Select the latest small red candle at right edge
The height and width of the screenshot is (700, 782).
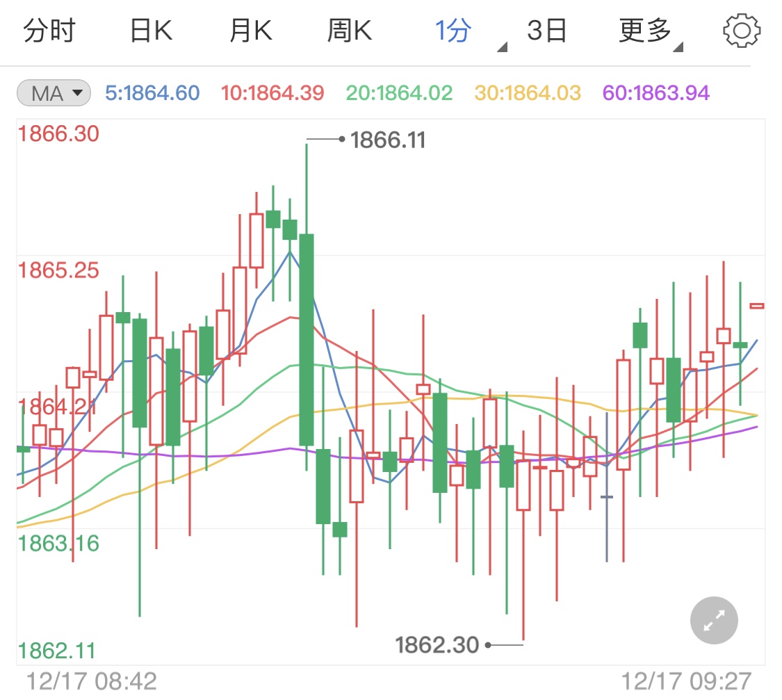coord(757,306)
